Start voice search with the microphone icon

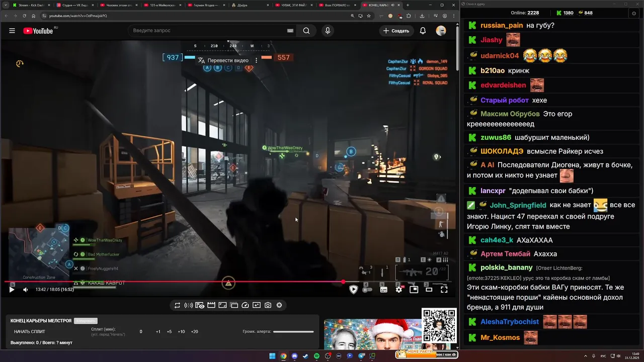click(x=328, y=31)
